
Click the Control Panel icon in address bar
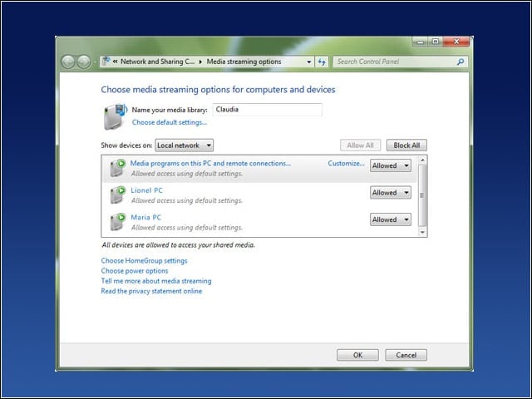(106, 61)
